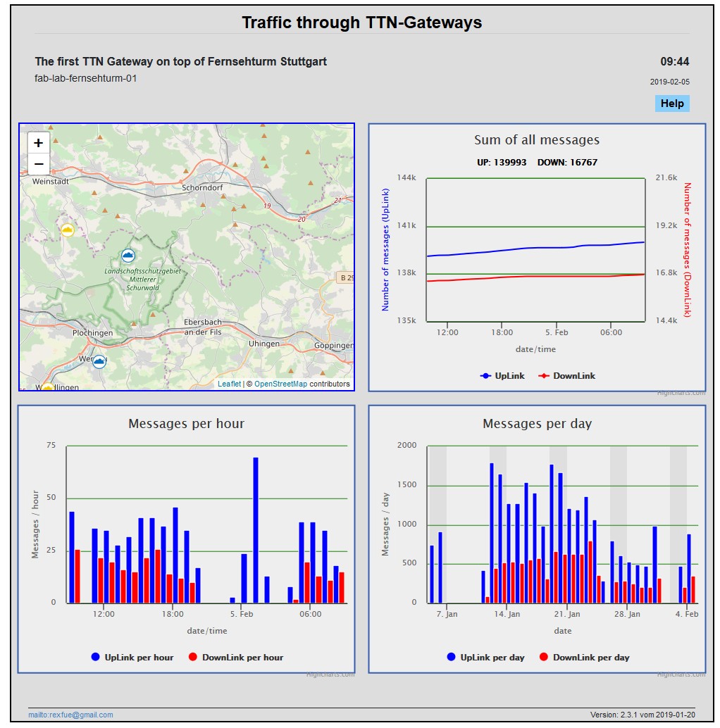Viewport: 720px width, 728px height.
Task: Toggle DownLink per day legend item
Action: 584,658
